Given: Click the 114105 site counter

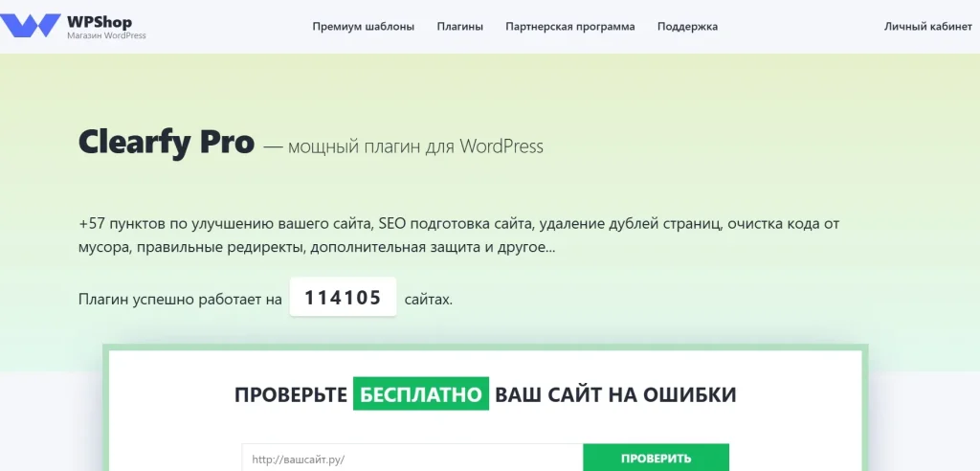Looking at the screenshot, I should coord(344,297).
